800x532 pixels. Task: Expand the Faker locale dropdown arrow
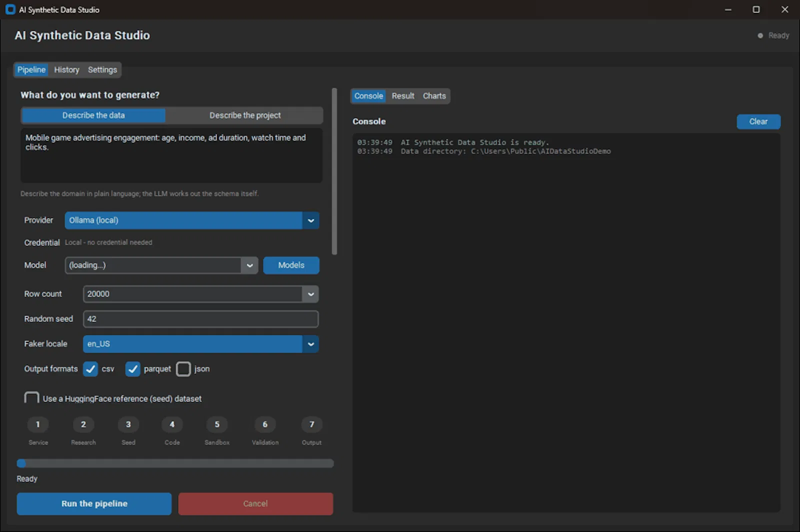point(310,344)
